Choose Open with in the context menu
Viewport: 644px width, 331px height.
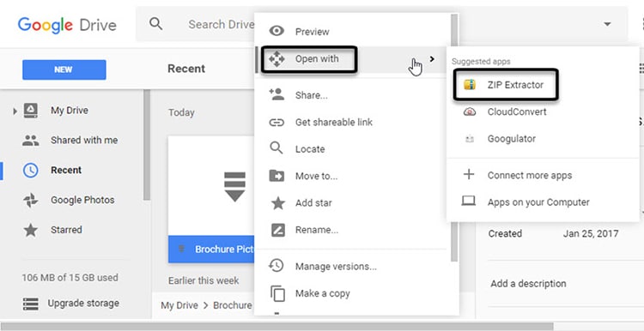coord(317,59)
